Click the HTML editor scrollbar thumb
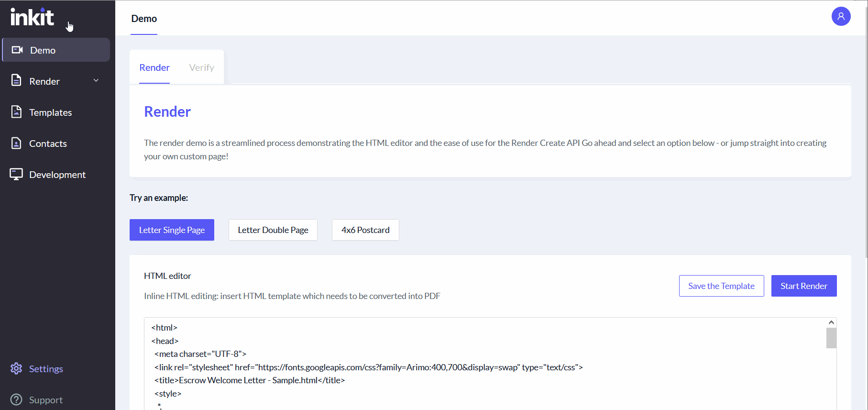The width and height of the screenshot is (868, 410). click(831, 338)
